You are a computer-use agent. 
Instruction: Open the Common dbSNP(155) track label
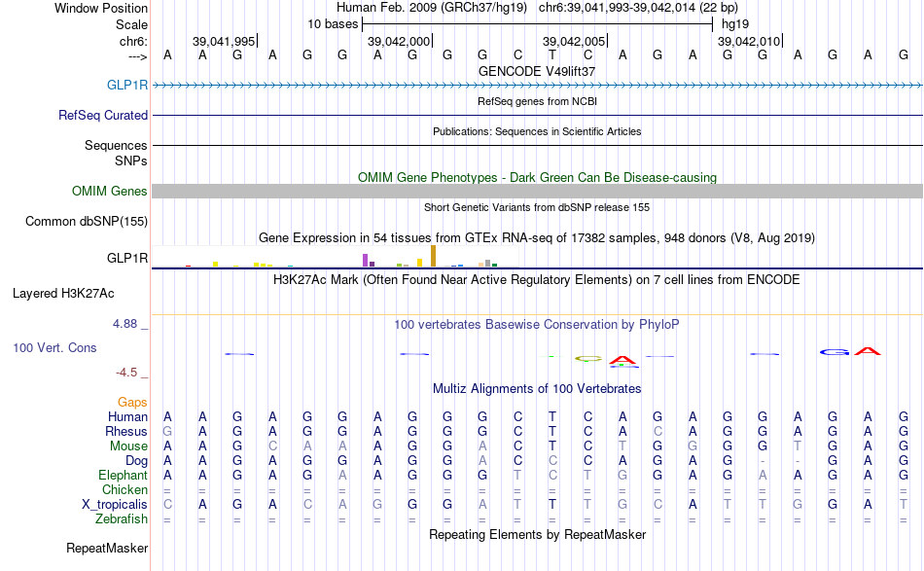tap(87, 221)
